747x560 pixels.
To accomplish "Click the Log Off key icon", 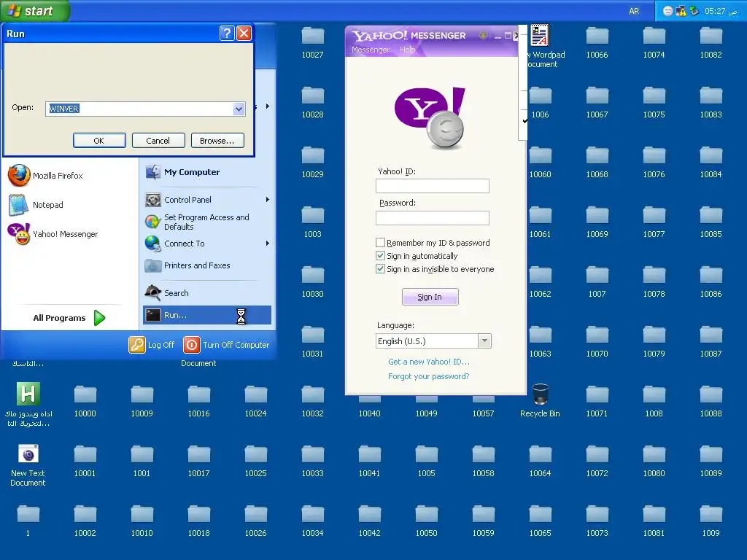I will tap(136, 345).
